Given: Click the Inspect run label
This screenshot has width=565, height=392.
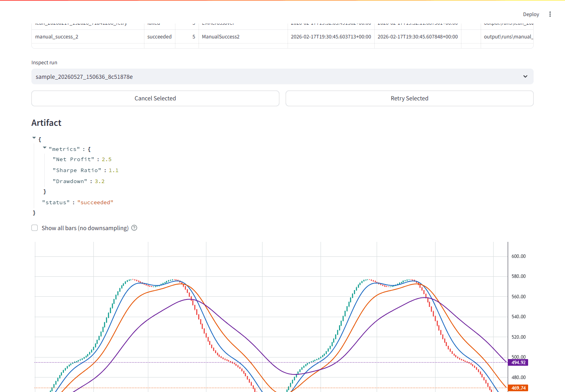Looking at the screenshot, I should [x=44, y=63].
